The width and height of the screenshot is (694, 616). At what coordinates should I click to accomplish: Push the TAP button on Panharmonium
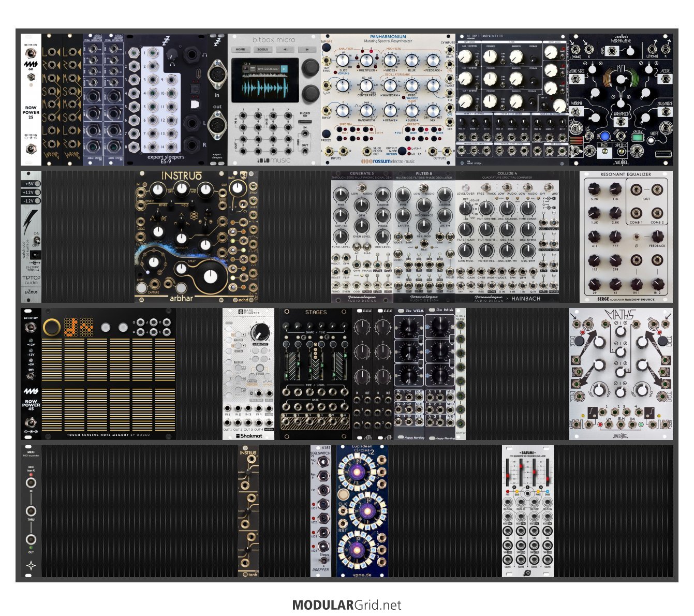click(x=327, y=47)
